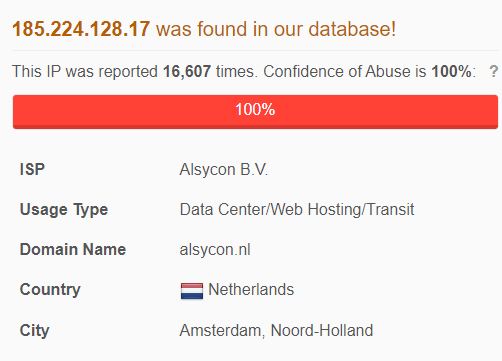
Task: Click the 16,607 reported times number
Action: (x=187, y=71)
